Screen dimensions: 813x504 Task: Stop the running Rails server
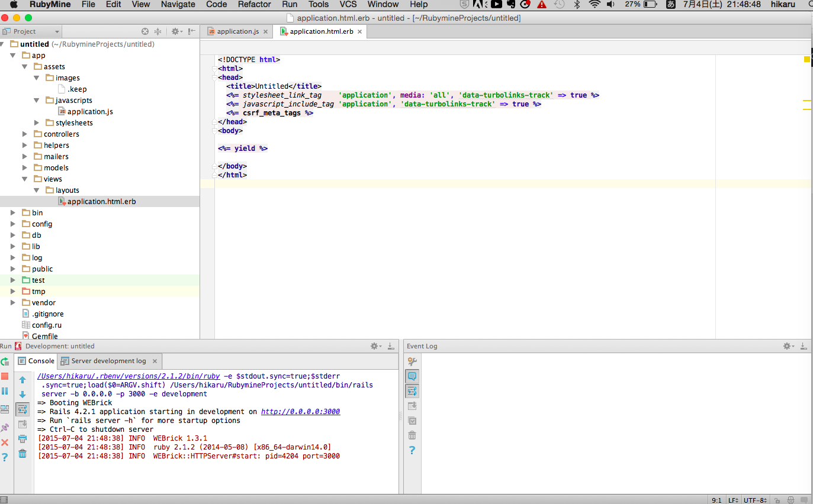coord(5,376)
